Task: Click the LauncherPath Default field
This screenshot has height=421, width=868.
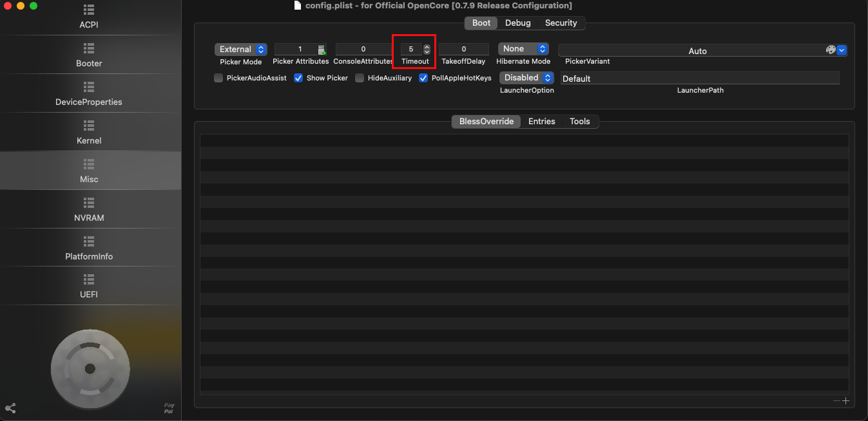Action: click(x=700, y=78)
